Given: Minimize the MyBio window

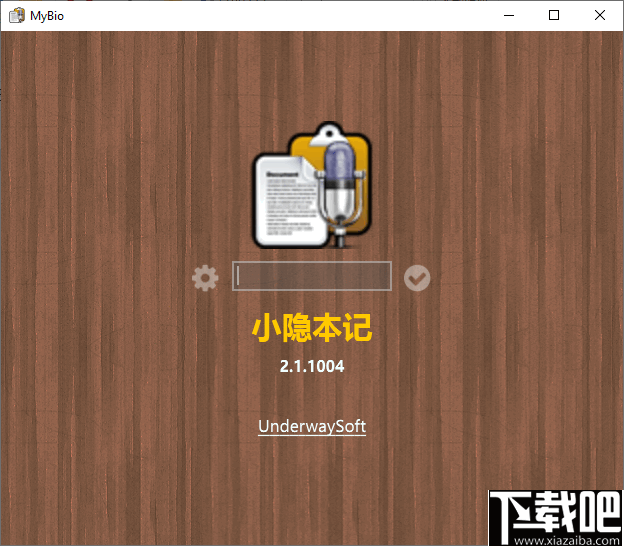Looking at the screenshot, I should pyautogui.click(x=509, y=16).
